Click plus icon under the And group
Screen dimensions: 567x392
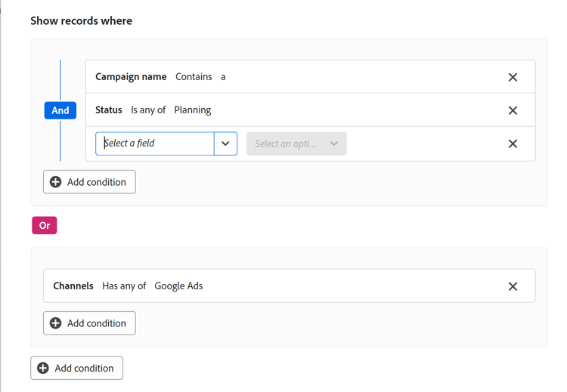coord(56,182)
